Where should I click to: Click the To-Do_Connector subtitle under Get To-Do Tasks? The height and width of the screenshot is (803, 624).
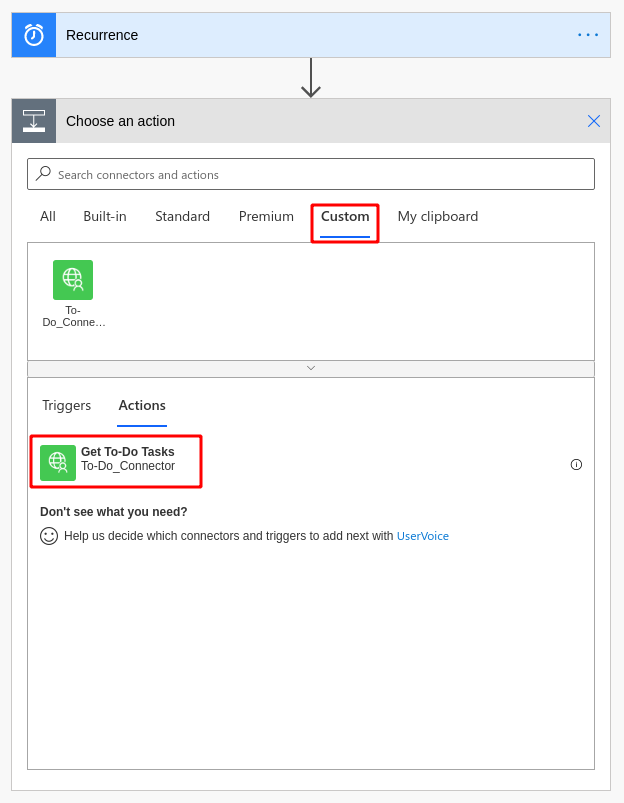pos(128,466)
